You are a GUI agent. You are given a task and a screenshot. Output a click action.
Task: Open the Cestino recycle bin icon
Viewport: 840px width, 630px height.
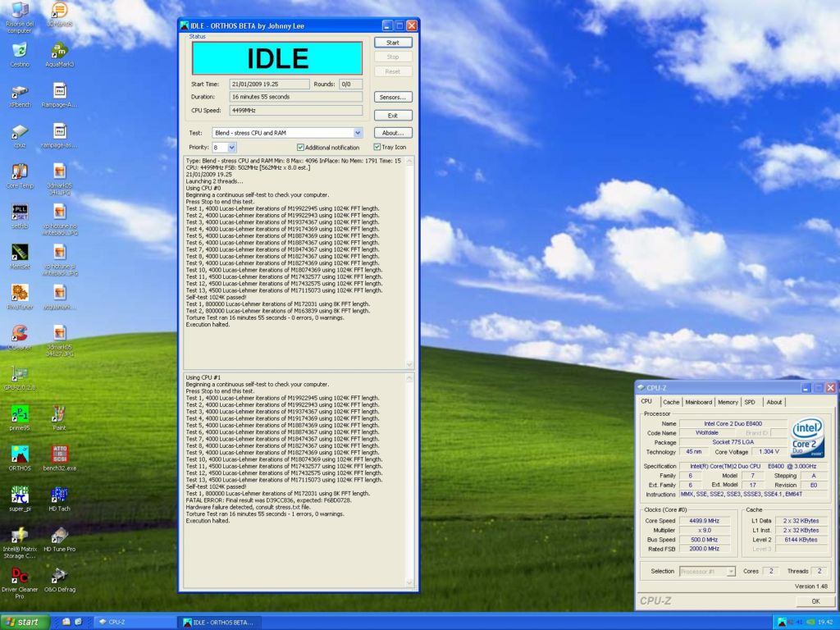[20, 55]
